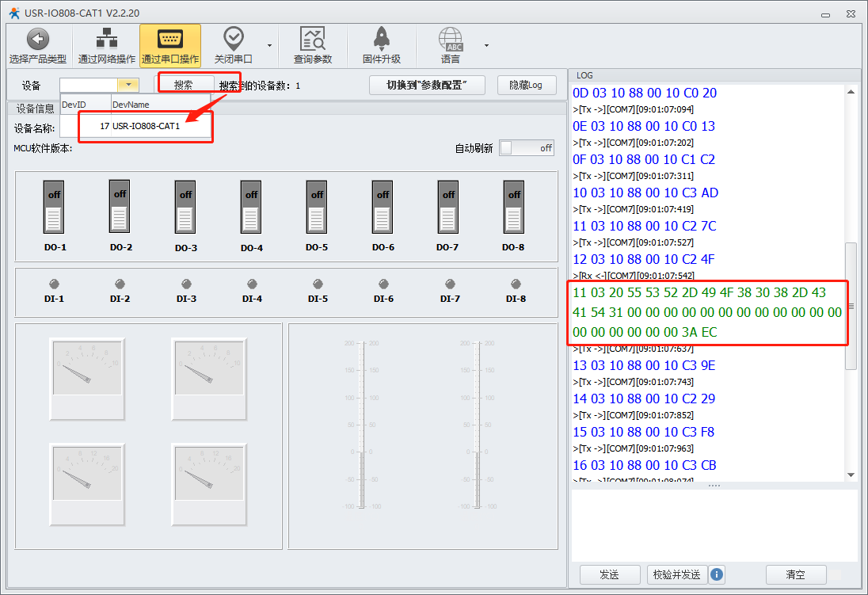The height and width of the screenshot is (595, 868).
Task: Toggle the DO-8 switch
Action: point(514,208)
